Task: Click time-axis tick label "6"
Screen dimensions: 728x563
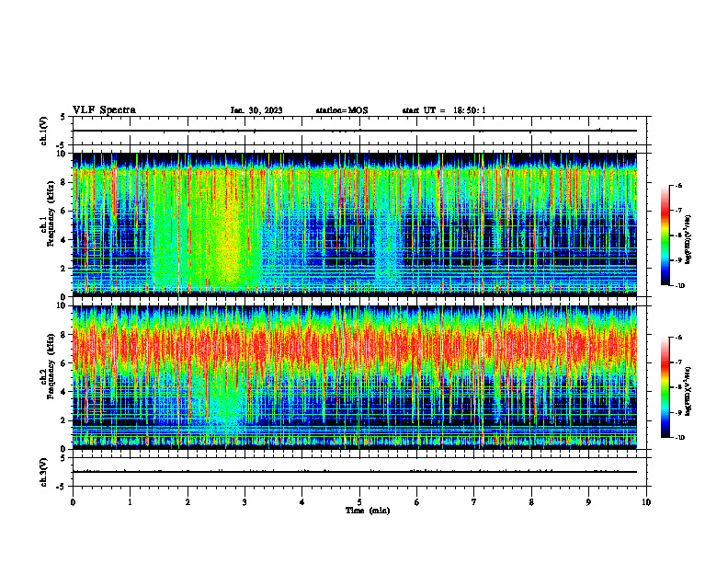Action: click(417, 502)
